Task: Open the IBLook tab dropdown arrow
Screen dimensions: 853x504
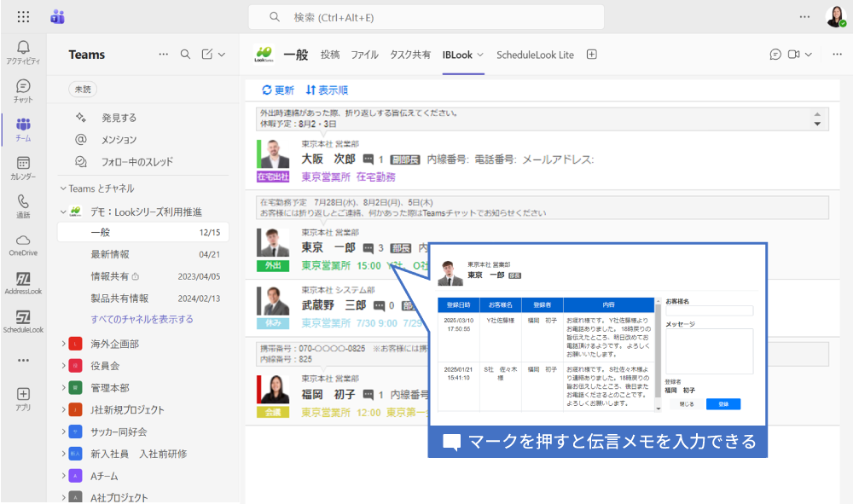Action: pyautogui.click(x=480, y=55)
